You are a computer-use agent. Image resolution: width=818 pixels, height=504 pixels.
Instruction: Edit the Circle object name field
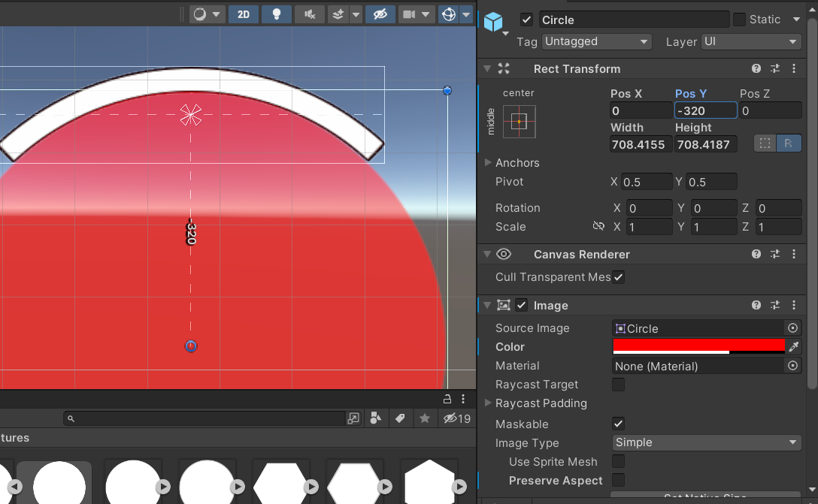[634, 20]
